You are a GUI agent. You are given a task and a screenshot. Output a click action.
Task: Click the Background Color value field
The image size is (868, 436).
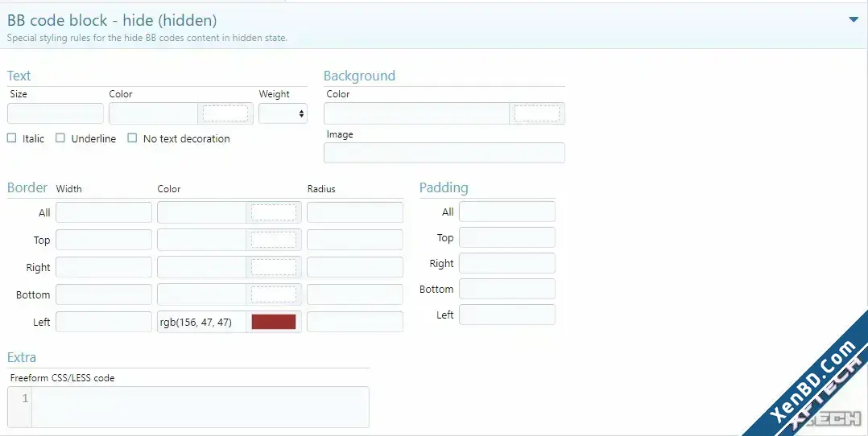click(416, 113)
